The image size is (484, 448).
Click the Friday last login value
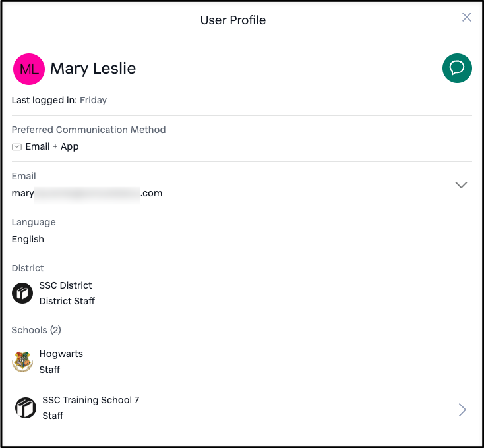[93, 100]
